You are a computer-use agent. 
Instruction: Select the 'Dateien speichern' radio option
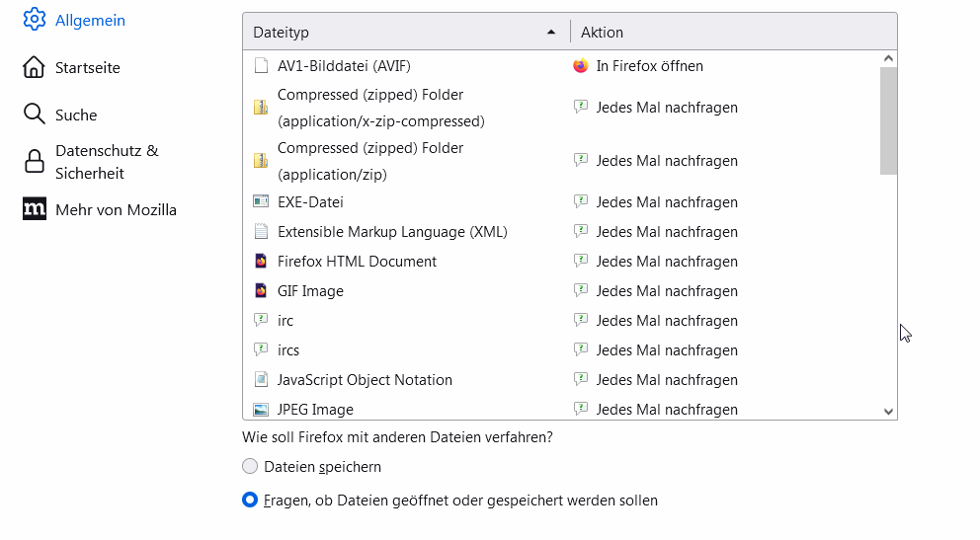tap(250, 467)
